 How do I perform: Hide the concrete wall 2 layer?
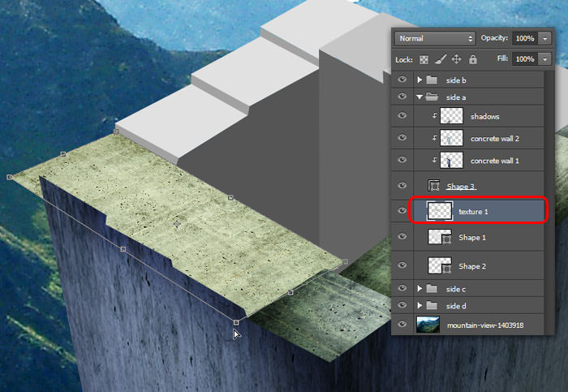pyautogui.click(x=402, y=138)
